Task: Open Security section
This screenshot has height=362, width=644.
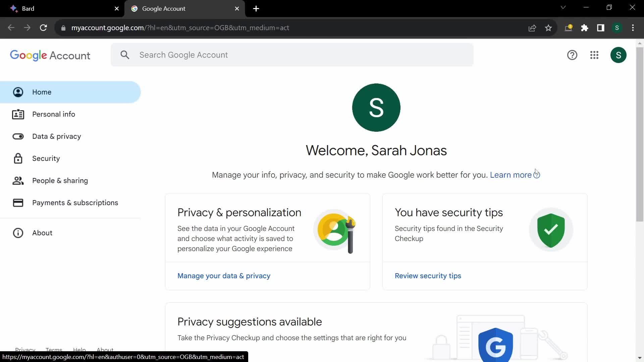Action: [70, 159]
